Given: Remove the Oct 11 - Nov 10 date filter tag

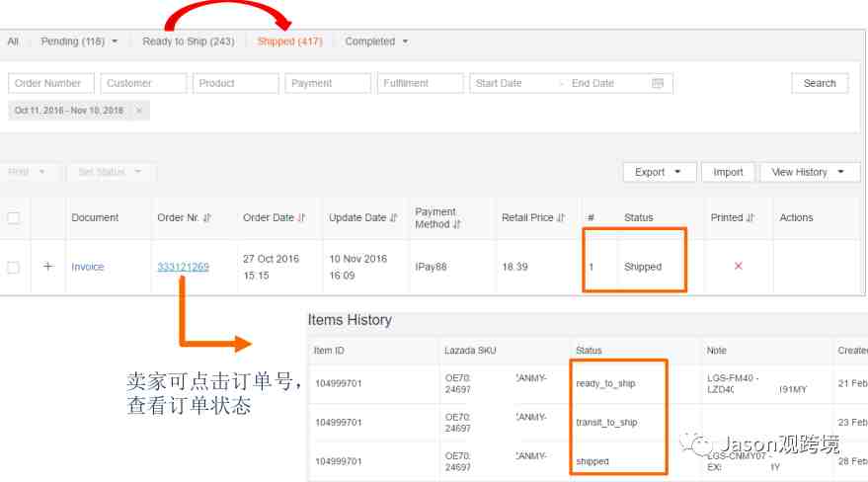Looking at the screenshot, I should [x=139, y=111].
